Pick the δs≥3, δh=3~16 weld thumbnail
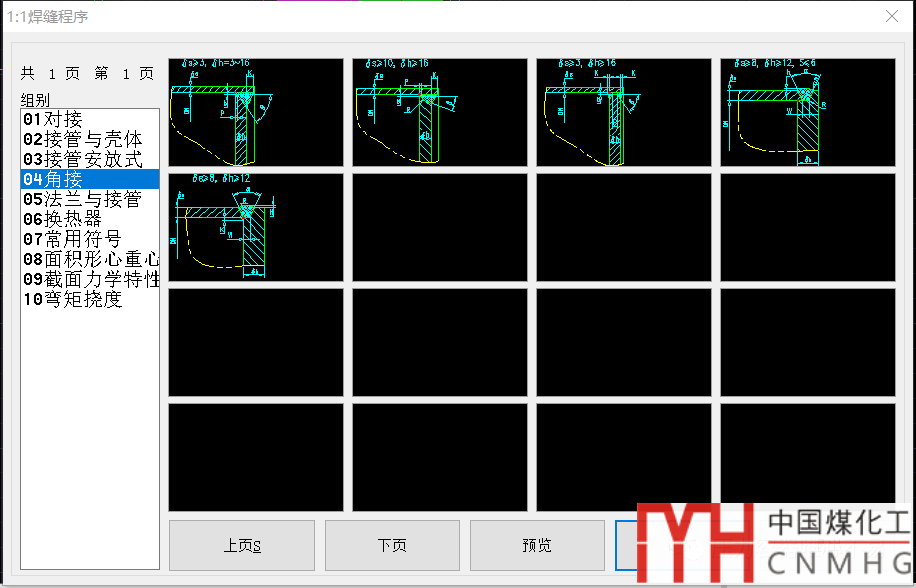 click(x=256, y=112)
